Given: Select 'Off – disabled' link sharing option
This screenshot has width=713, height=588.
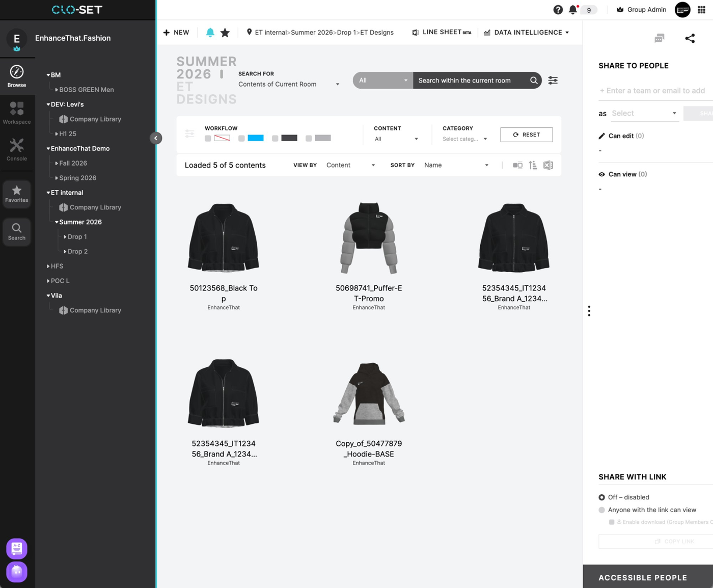Looking at the screenshot, I should [x=602, y=497].
